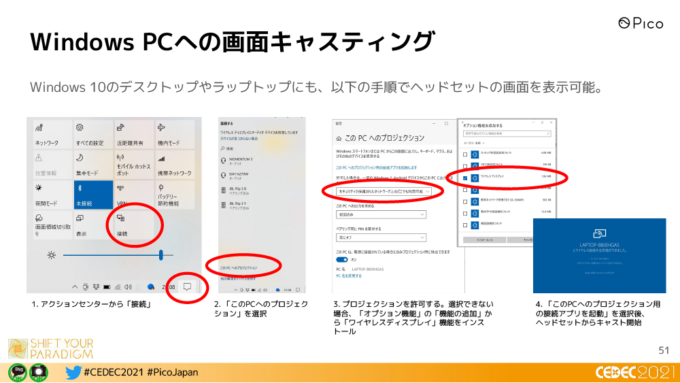Expand hidden tray icons chevron
This screenshot has height=383, width=680.
click(x=75, y=287)
